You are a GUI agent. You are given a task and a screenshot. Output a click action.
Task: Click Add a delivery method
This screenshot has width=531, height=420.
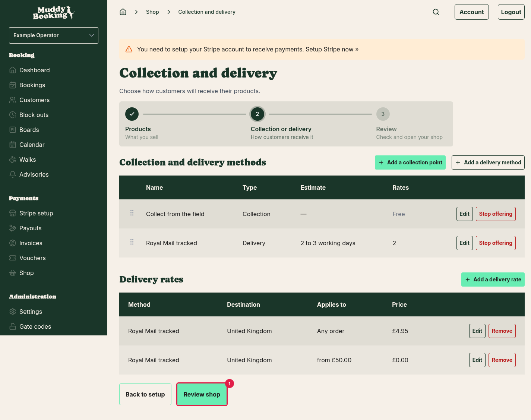[488, 162]
